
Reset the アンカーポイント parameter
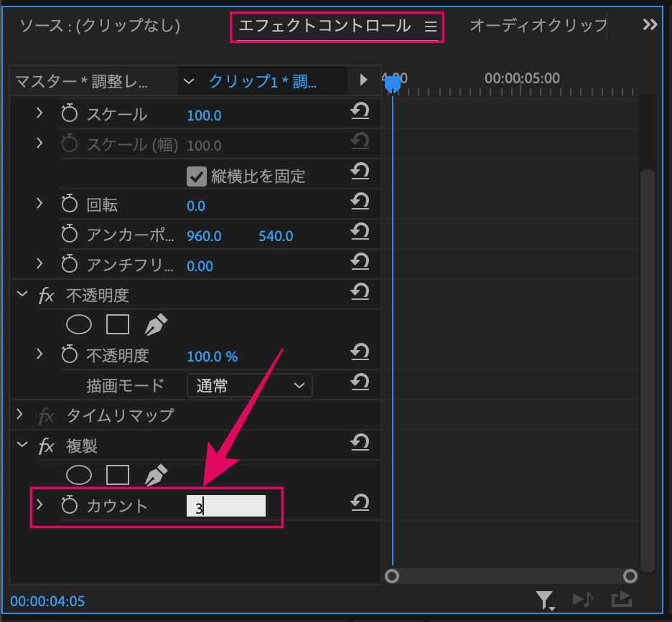point(360,232)
